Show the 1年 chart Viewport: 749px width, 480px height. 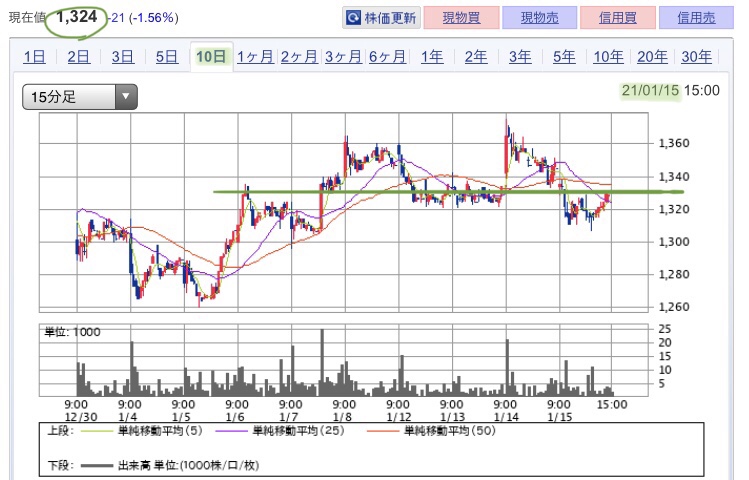click(x=432, y=57)
